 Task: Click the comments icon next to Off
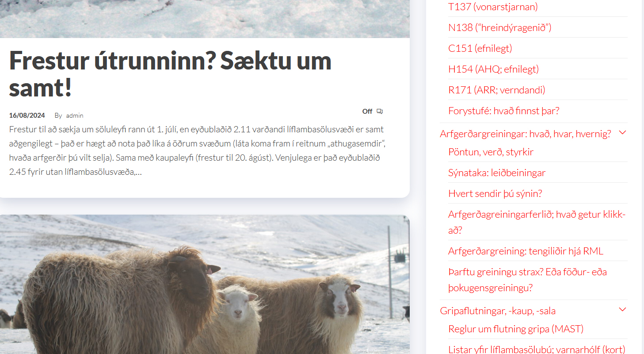380,112
